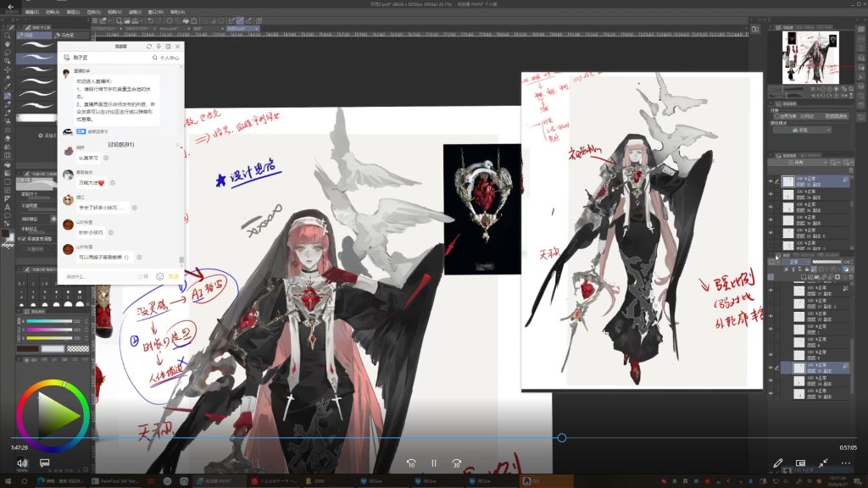Switch player to mini view
868x488 pixels.
(800, 463)
